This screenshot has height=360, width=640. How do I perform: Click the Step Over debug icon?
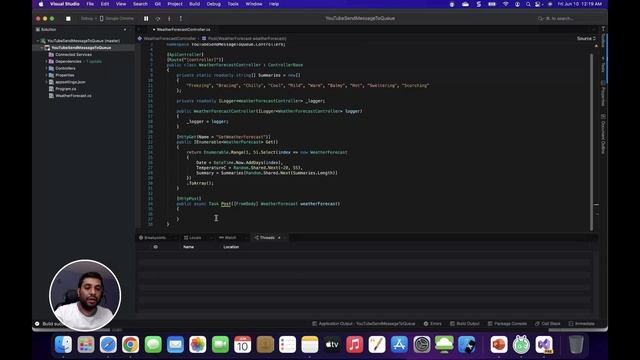click(158, 18)
